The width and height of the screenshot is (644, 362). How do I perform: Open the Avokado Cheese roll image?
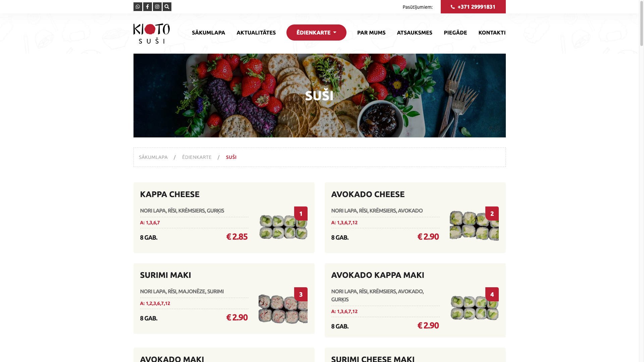point(474,226)
